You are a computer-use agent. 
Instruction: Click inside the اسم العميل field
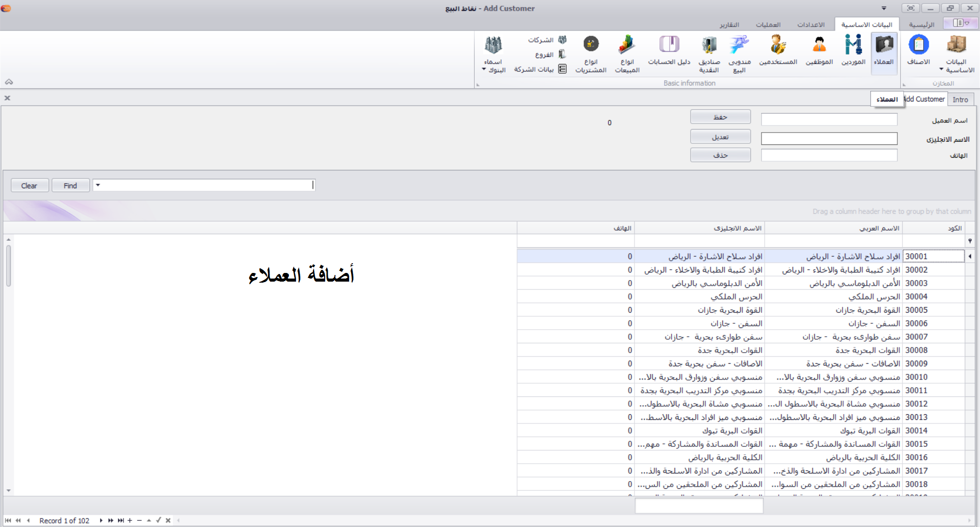[x=828, y=119]
